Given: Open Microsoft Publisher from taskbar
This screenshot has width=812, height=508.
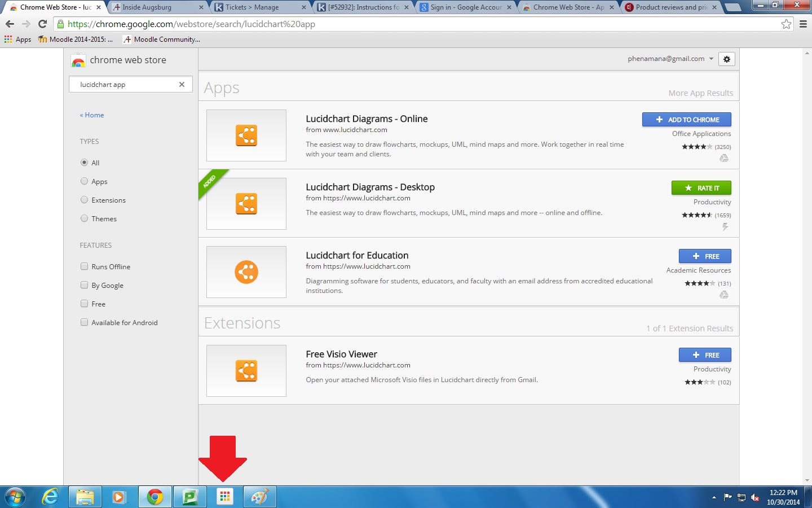Looking at the screenshot, I should coord(189,497).
